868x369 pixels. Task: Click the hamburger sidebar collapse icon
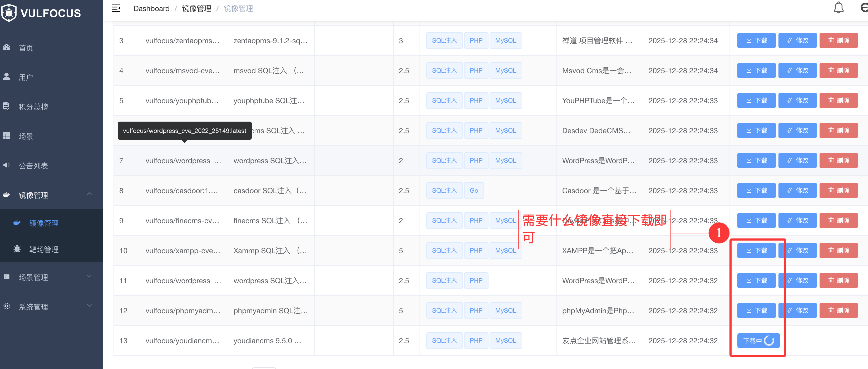[116, 8]
